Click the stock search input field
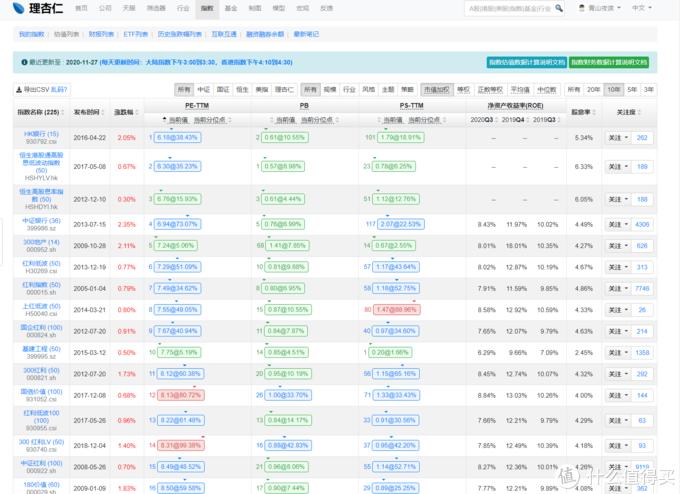This screenshot has height=494, width=680. (x=510, y=8)
